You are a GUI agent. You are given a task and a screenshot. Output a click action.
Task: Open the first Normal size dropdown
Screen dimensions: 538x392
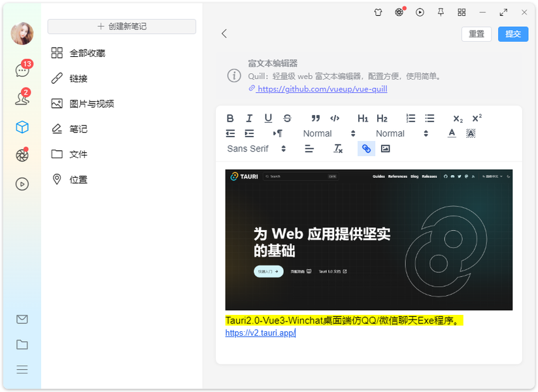(329, 133)
